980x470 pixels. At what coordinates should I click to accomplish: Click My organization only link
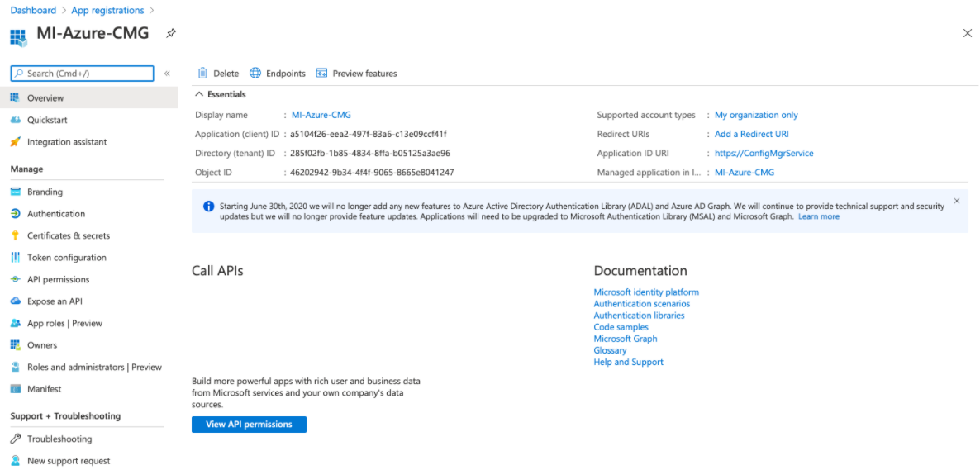point(756,115)
